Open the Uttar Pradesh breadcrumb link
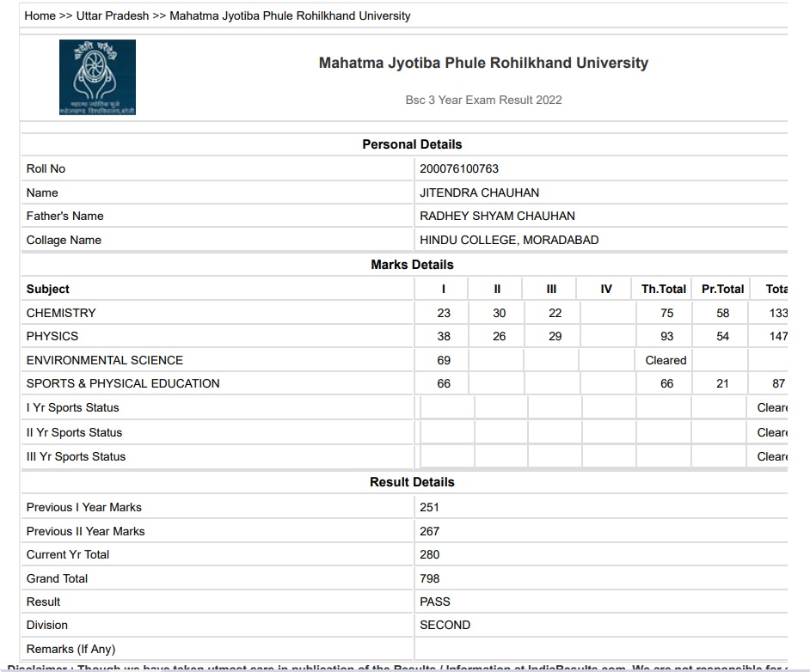Screen dimensions: 810x672 [x=113, y=16]
